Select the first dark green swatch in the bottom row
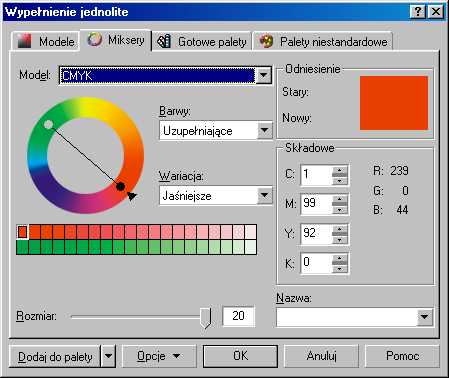449x378 pixels. pos(22,247)
